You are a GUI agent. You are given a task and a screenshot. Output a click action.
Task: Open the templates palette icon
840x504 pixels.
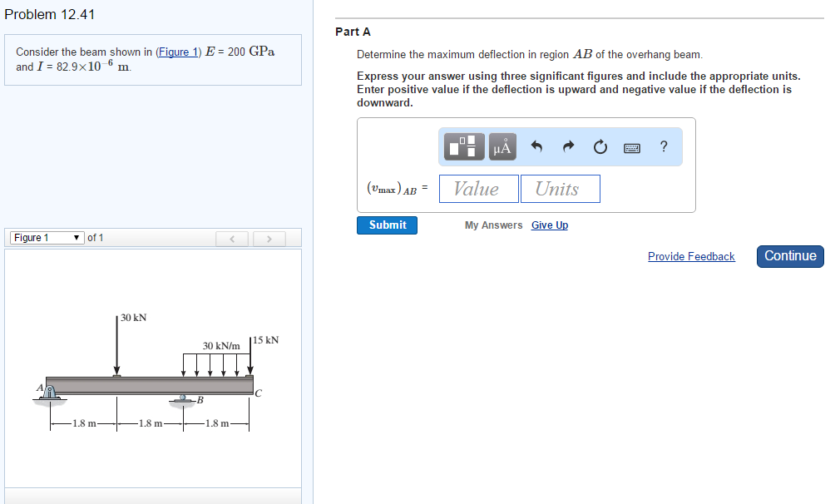point(464,146)
